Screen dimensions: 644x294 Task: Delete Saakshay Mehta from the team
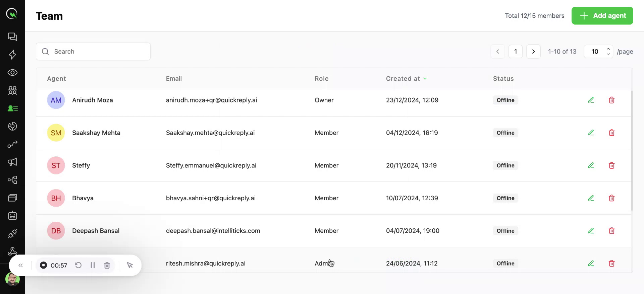click(x=611, y=133)
